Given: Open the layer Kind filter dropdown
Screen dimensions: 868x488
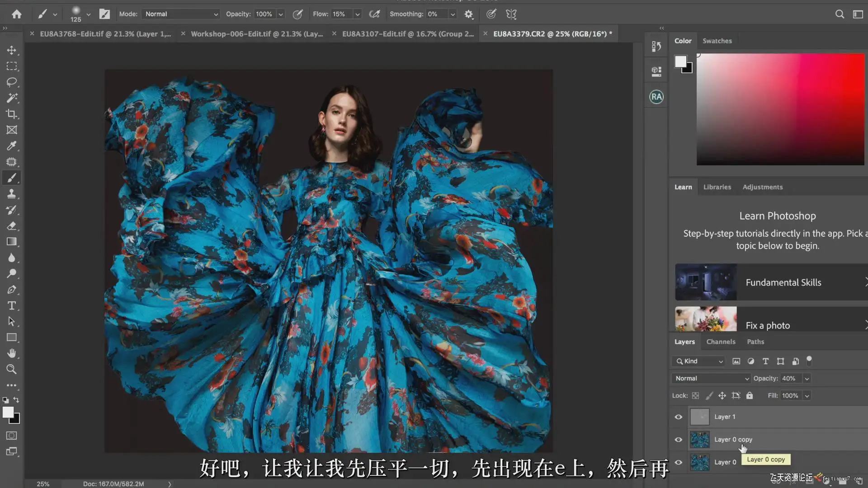Looking at the screenshot, I should pos(699,361).
